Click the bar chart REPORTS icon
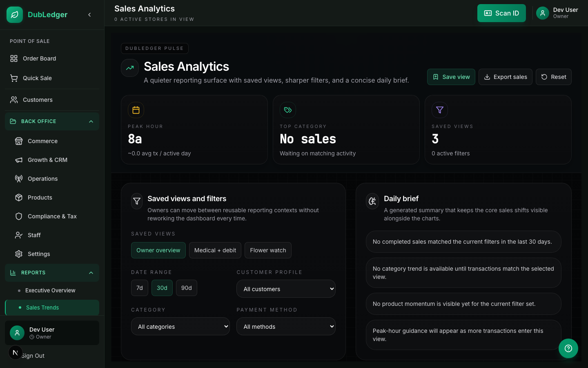The height and width of the screenshot is (368, 588). pos(13,273)
